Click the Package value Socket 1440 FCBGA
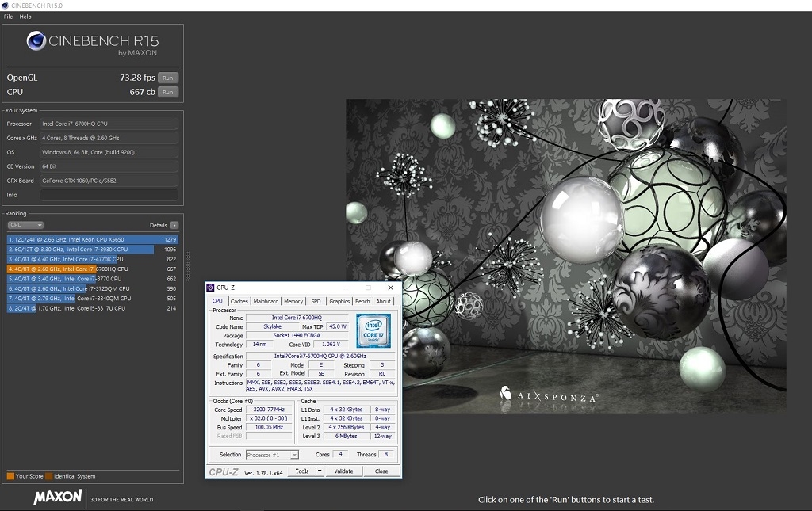Image resolution: width=812 pixels, height=511 pixels. click(x=297, y=335)
